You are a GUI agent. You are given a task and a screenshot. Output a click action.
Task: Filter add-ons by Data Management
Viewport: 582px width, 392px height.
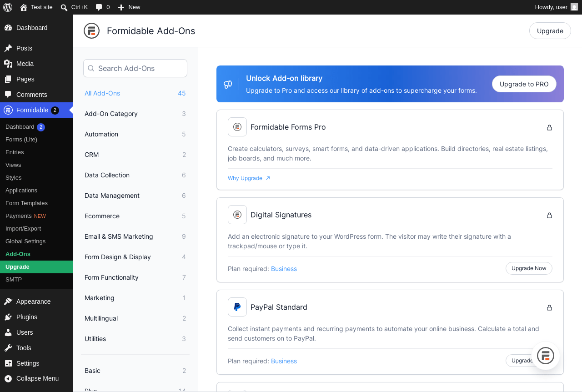pyautogui.click(x=135, y=196)
